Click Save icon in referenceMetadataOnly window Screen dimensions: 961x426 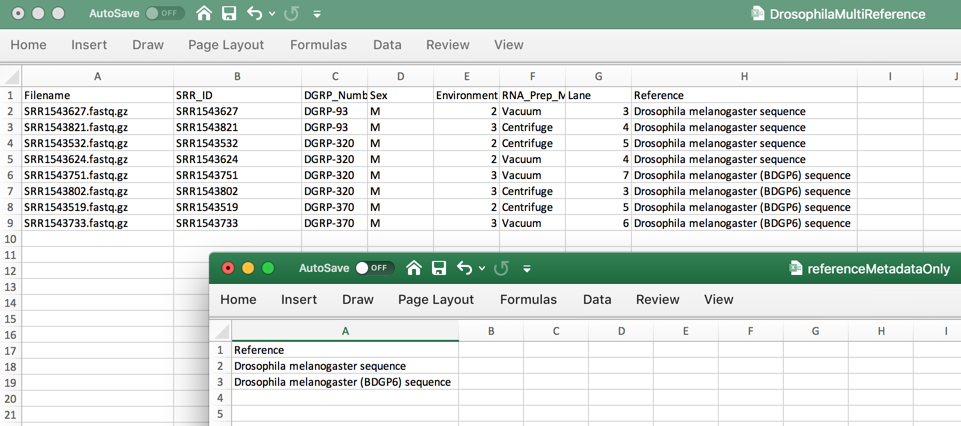(x=439, y=268)
